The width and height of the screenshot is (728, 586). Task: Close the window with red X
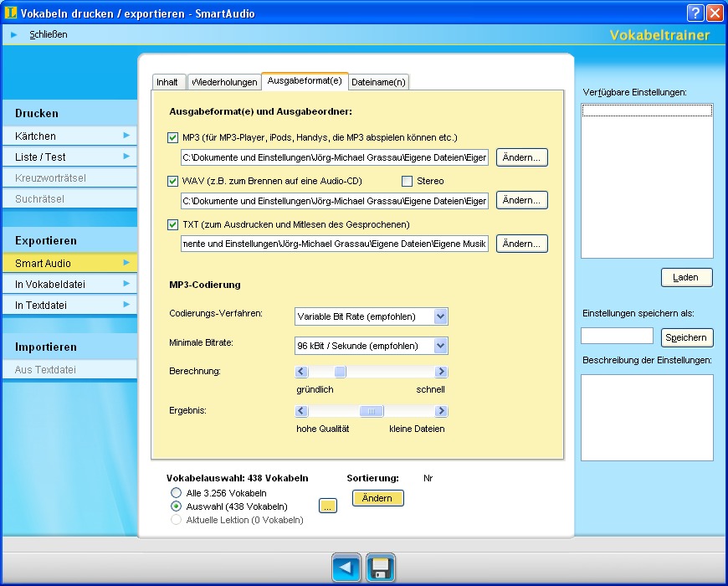pyautogui.click(x=715, y=13)
